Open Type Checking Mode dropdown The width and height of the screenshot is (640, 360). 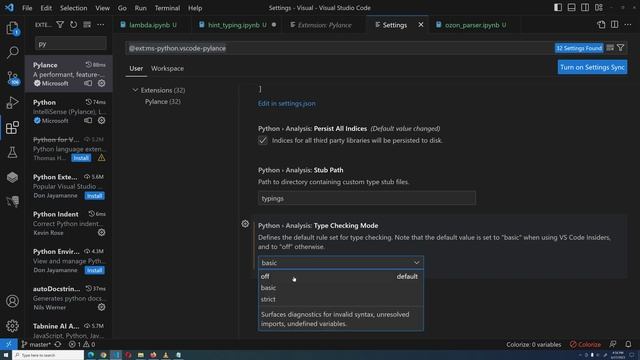[341, 262]
